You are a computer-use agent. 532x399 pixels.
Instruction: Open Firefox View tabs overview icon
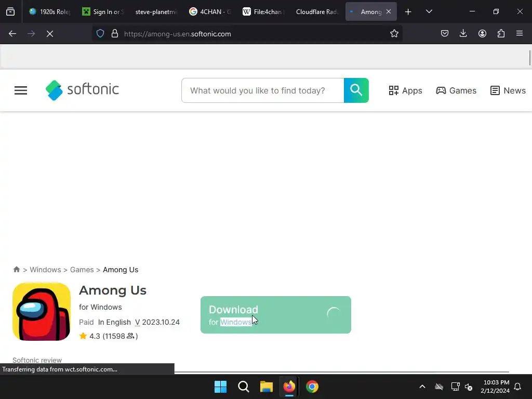pyautogui.click(x=10, y=12)
